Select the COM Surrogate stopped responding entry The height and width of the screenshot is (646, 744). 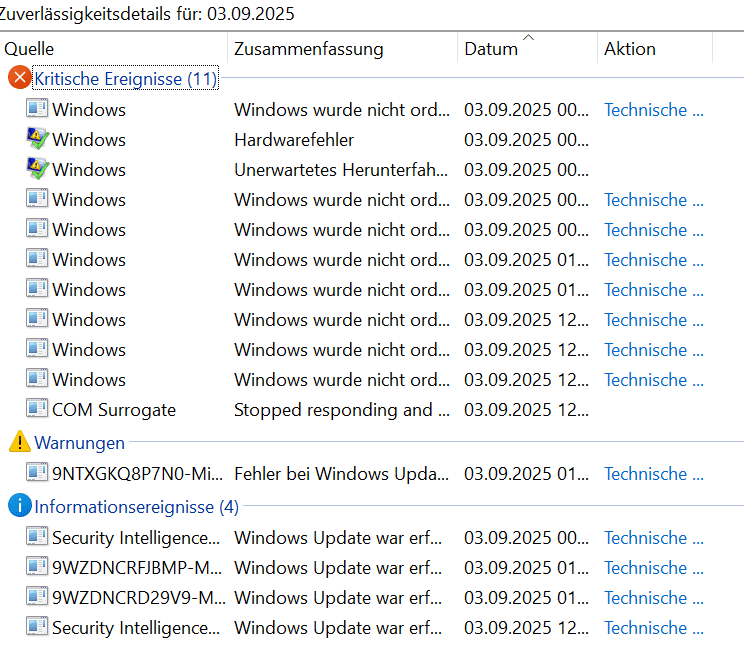pos(333,409)
